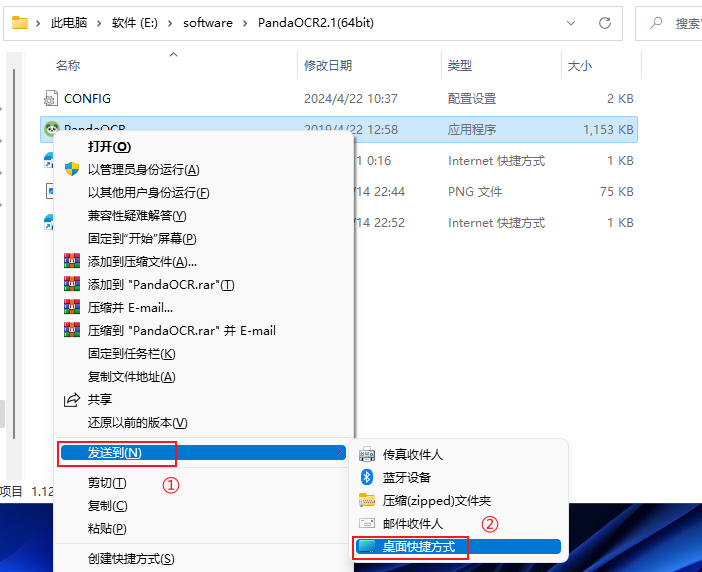Click the 1,153 KB size cell
Viewport: 702px width, 572px height.
(x=608, y=130)
